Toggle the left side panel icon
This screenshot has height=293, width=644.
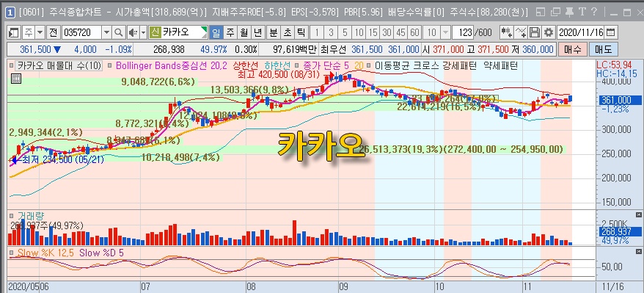pos(13,32)
